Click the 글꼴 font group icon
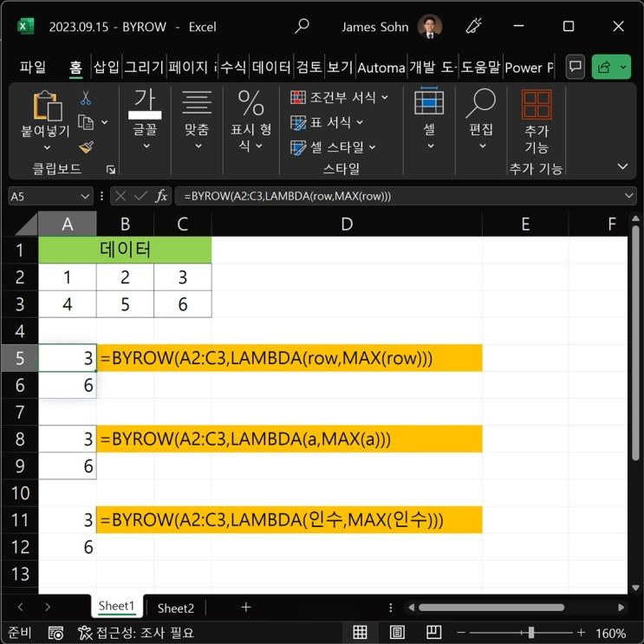 (x=145, y=105)
